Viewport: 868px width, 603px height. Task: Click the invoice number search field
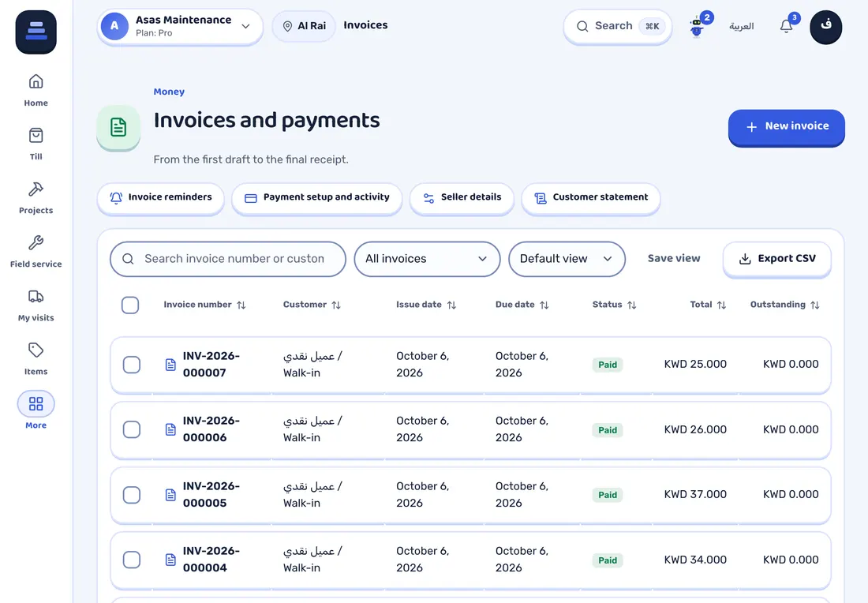coord(227,259)
